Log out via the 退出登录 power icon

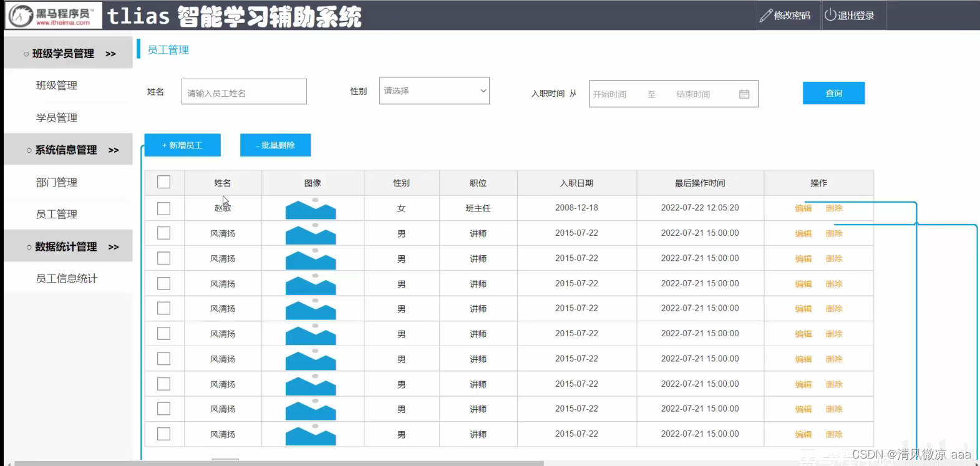point(850,16)
